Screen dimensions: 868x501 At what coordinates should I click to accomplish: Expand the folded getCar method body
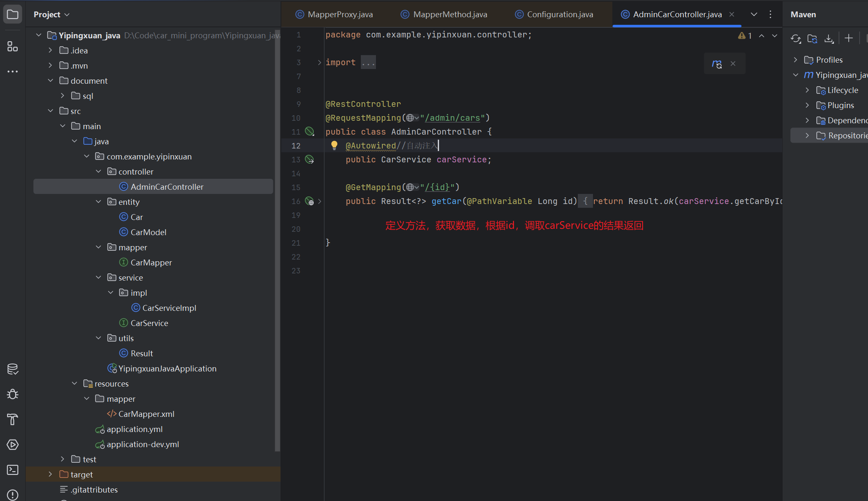(x=320, y=201)
